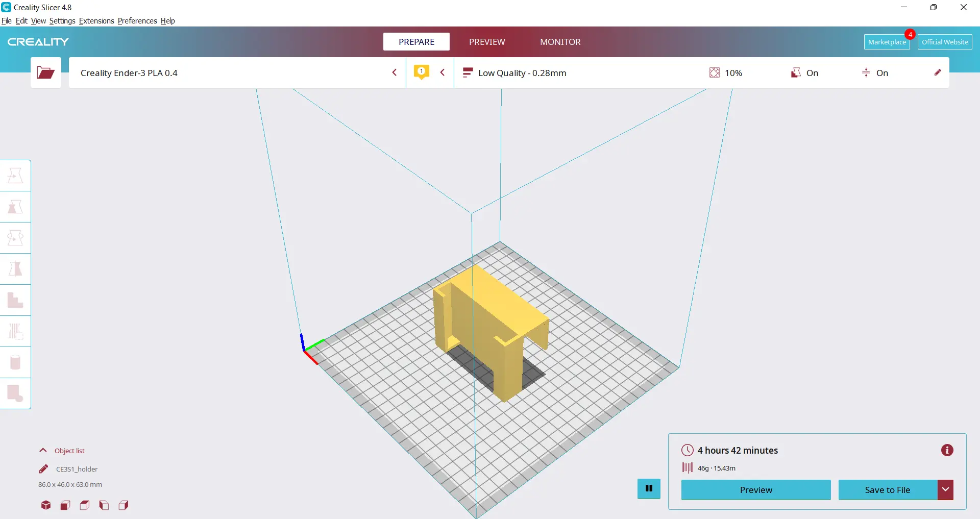Select CE3S1_holder in object list
The image size is (980, 519).
tap(77, 469)
